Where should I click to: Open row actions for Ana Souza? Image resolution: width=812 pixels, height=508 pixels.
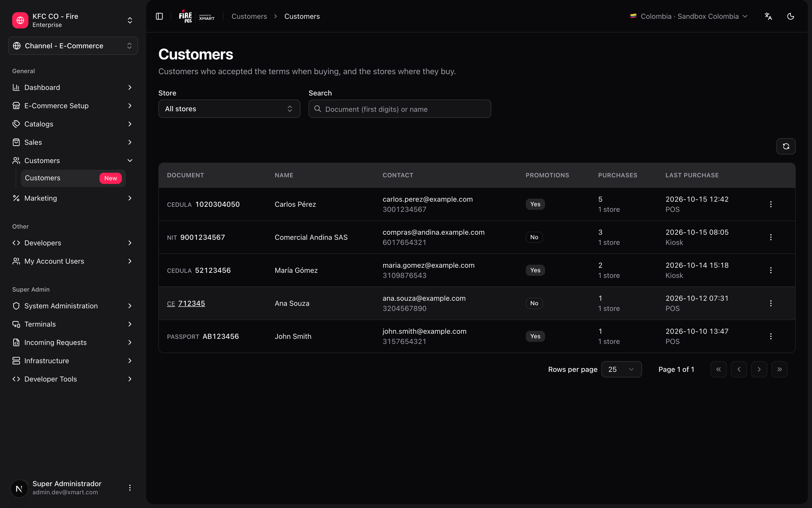click(771, 303)
